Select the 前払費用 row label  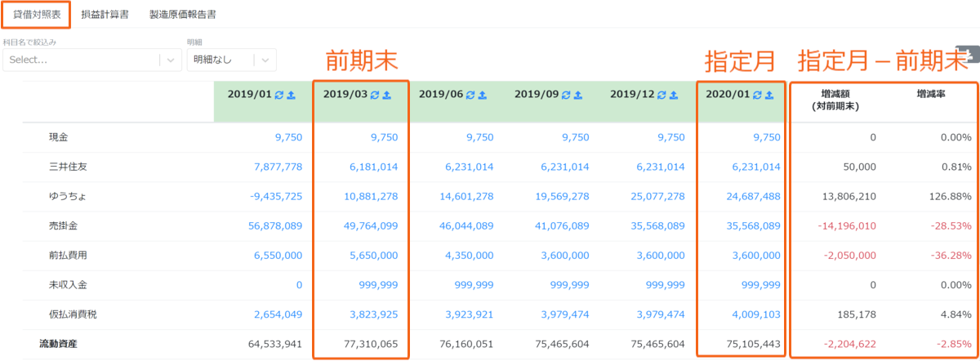tap(68, 256)
